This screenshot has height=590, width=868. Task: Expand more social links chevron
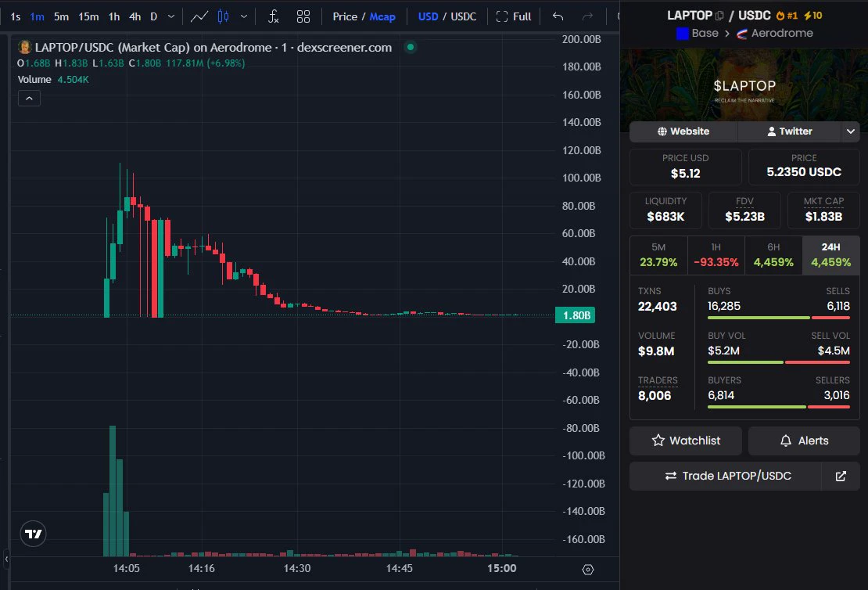click(851, 131)
